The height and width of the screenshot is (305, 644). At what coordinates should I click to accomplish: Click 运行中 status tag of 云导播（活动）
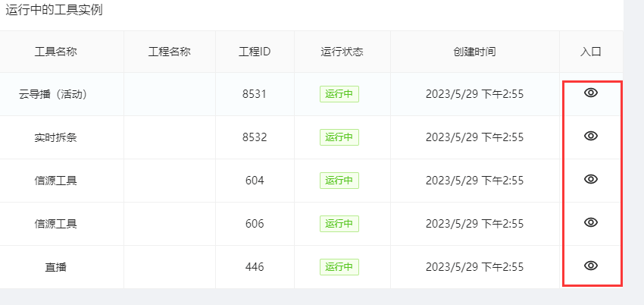(339, 94)
